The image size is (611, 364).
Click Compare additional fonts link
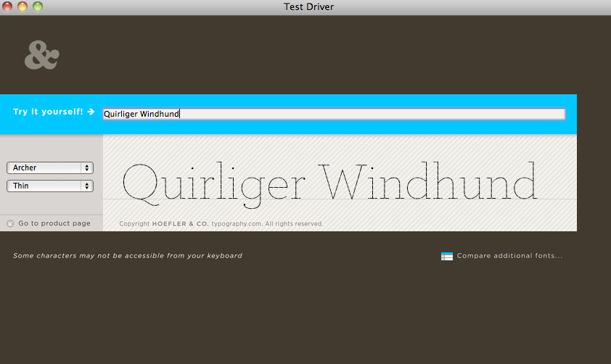509,256
